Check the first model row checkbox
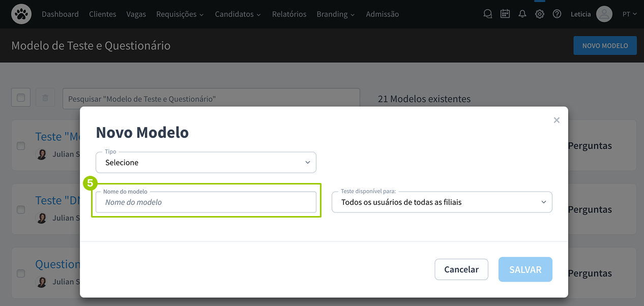Image resolution: width=644 pixels, height=306 pixels. [x=21, y=146]
